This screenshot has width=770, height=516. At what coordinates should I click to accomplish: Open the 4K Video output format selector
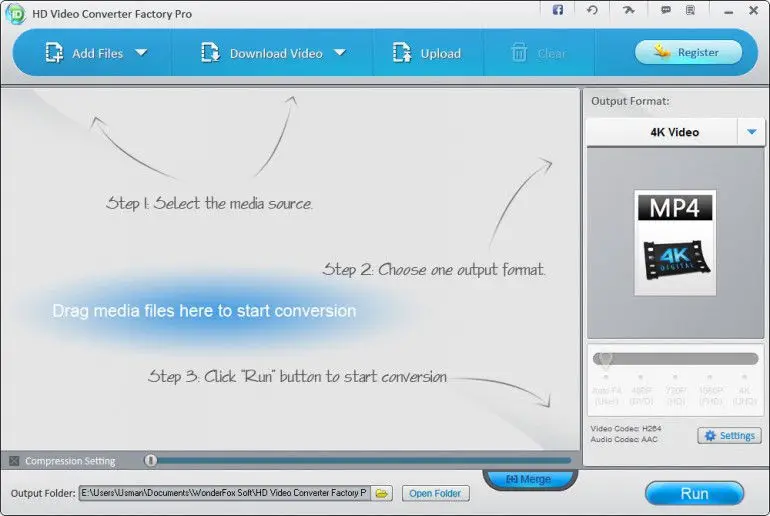pyautogui.click(x=675, y=132)
